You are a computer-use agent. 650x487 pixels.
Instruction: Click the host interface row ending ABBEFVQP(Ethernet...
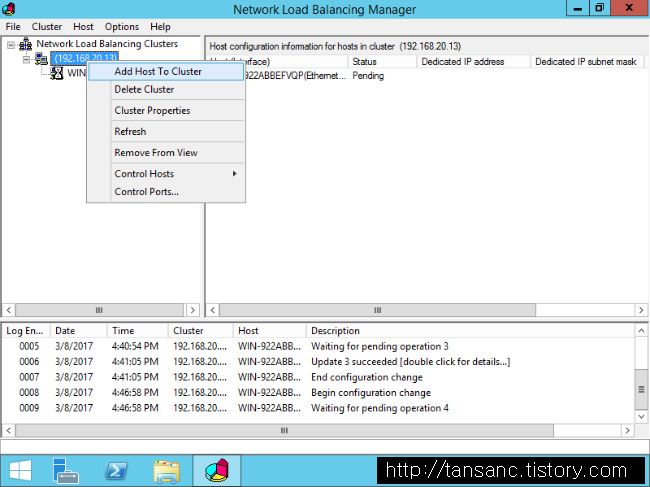296,76
